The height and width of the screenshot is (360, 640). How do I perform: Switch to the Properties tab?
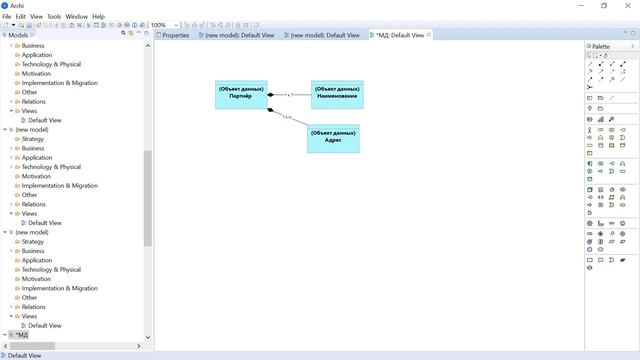pyautogui.click(x=173, y=35)
